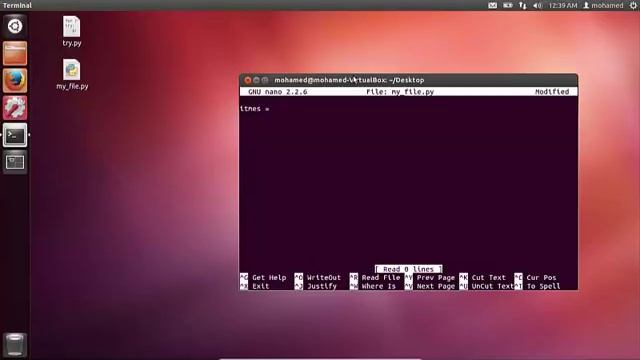Select the Terminal icon in the launcher
Image resolution: width=640 pixels, height=360 pixels.
tap(15, 135)
